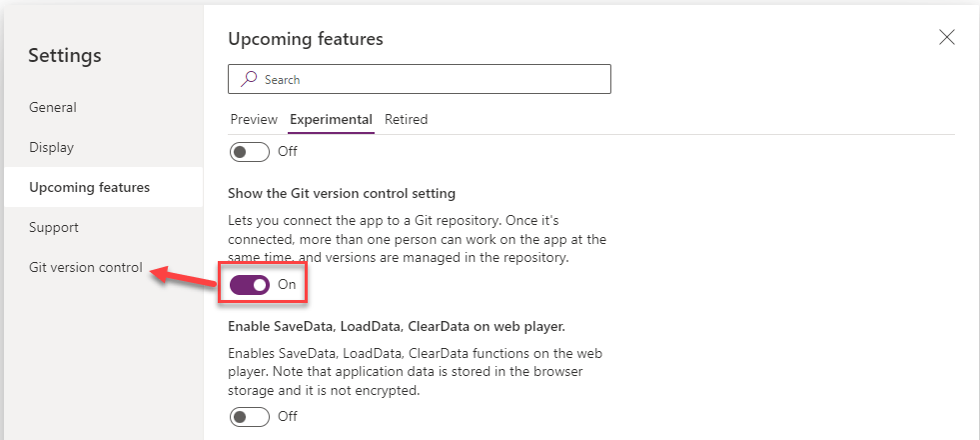Turn off the Git version control setting toggle
This screenshot has width=980, height=440.
[250, 285]
